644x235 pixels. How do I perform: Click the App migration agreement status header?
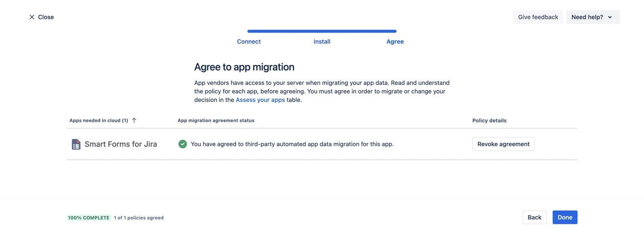click(x=216, y=121)
